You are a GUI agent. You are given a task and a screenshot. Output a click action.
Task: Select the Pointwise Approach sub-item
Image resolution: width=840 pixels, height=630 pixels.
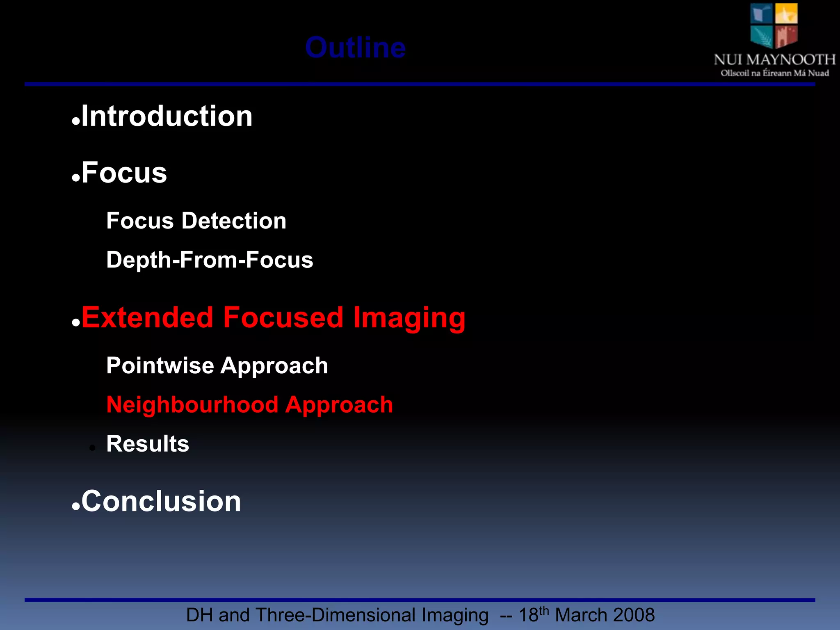point(217,365)
